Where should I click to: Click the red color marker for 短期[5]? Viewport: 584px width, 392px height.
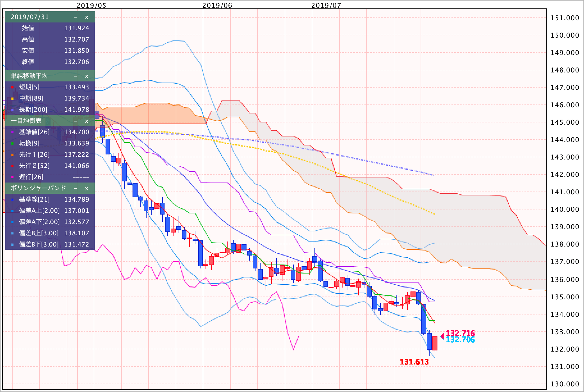tap(12, 87)
